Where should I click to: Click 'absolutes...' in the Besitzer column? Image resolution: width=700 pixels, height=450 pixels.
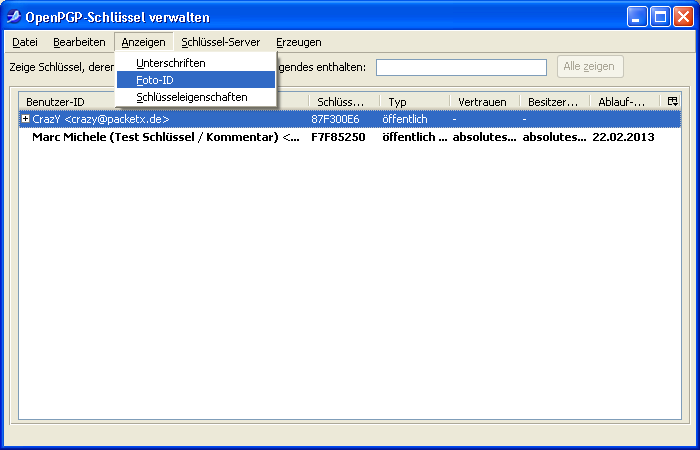click(554, 137)
